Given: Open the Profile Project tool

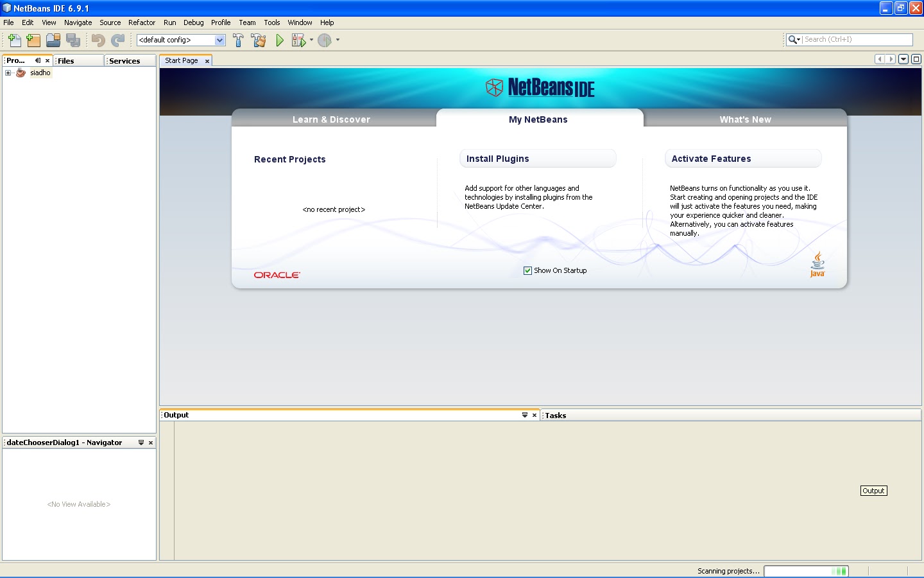Looking at the screenshot, I should pyautogui.click(x=325, y=40).
